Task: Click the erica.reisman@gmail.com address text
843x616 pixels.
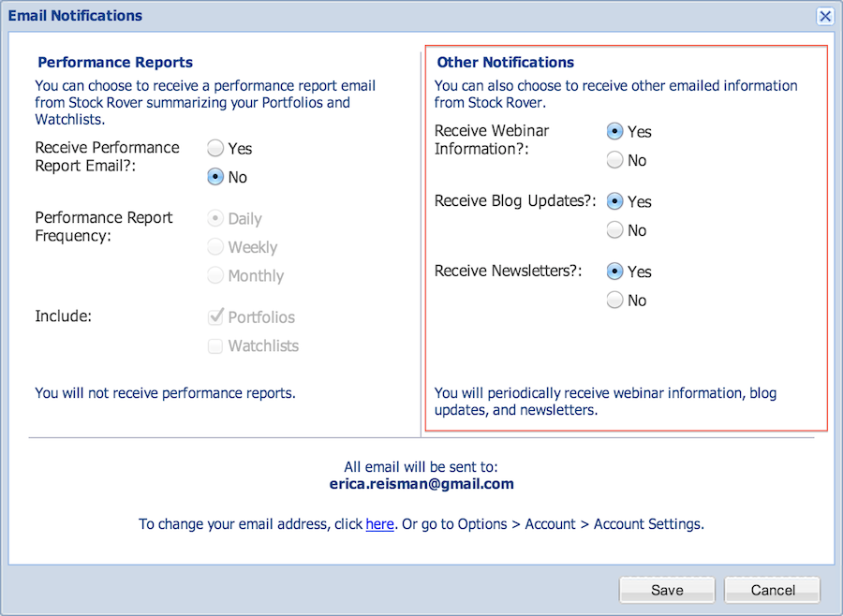Action: [421, 484]
